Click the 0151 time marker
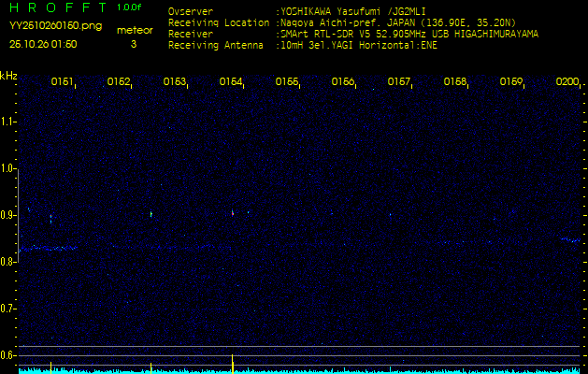 [63, 82]
